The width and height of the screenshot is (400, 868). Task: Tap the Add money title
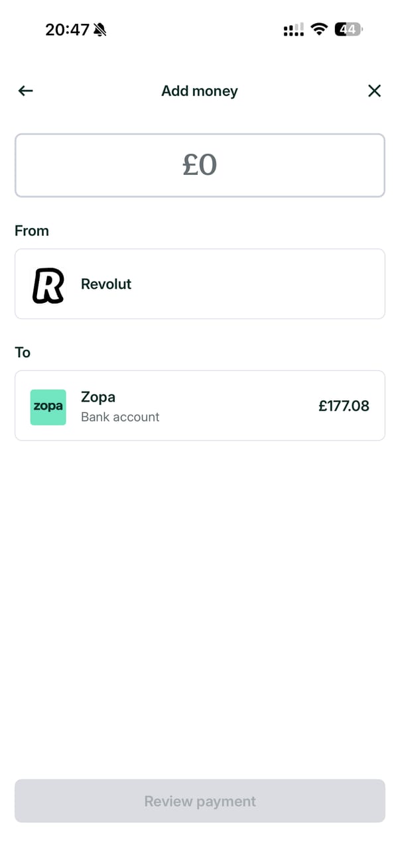pyautogui.click(x=200, y=91)
